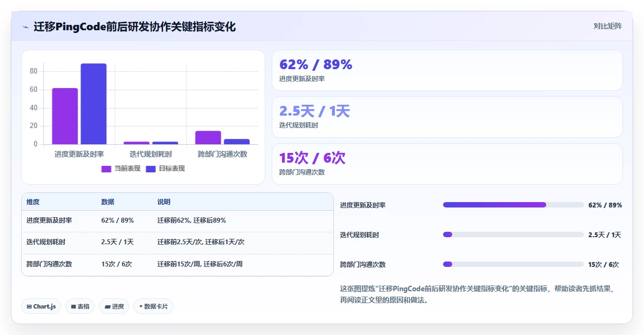Open the 62% / 89% data card
Viewport: 644px width, 335px height.
click(x=447, y=70)
